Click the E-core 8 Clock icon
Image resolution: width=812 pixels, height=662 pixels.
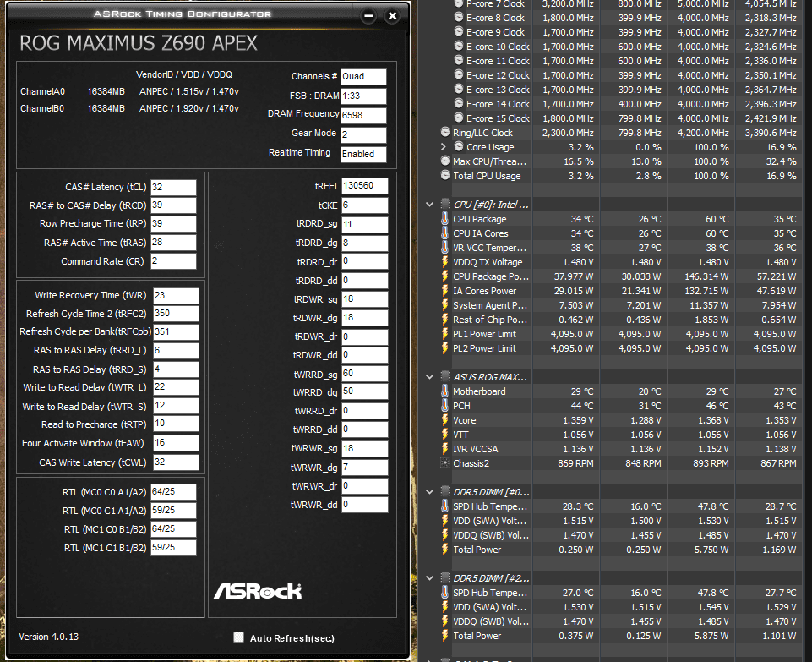[458, 18]
